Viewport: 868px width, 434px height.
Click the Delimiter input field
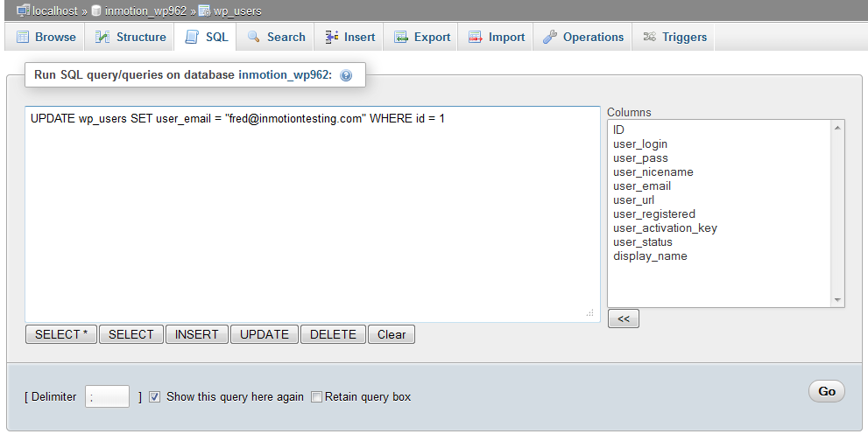pyautogui.click(x=108, y=396)
